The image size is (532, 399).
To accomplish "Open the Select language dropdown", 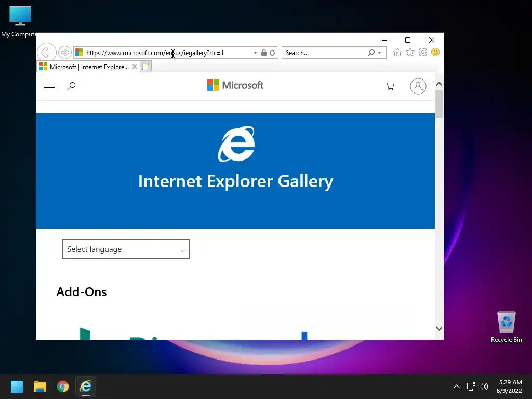I will click(x=126, y=249).
